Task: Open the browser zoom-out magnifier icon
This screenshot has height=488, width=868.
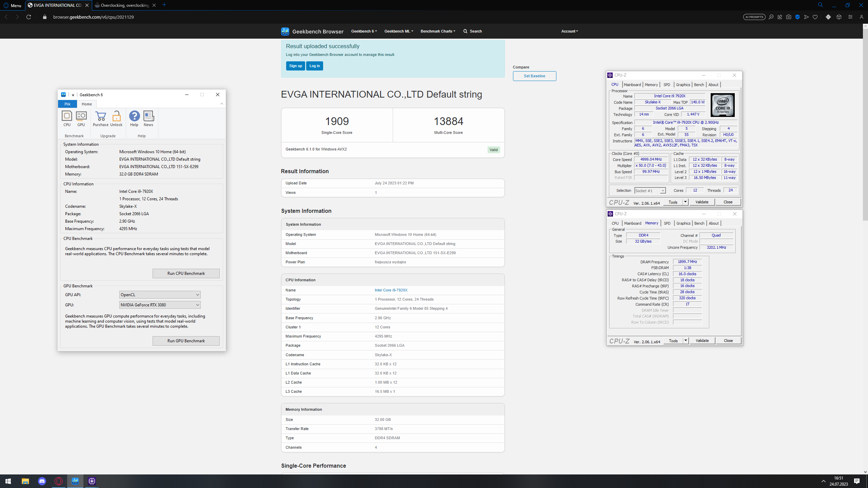Action: 771,17
